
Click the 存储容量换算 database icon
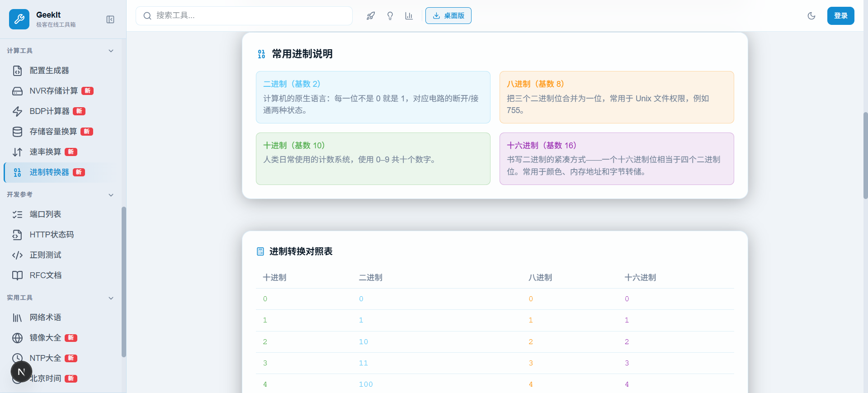pos(17,132)
